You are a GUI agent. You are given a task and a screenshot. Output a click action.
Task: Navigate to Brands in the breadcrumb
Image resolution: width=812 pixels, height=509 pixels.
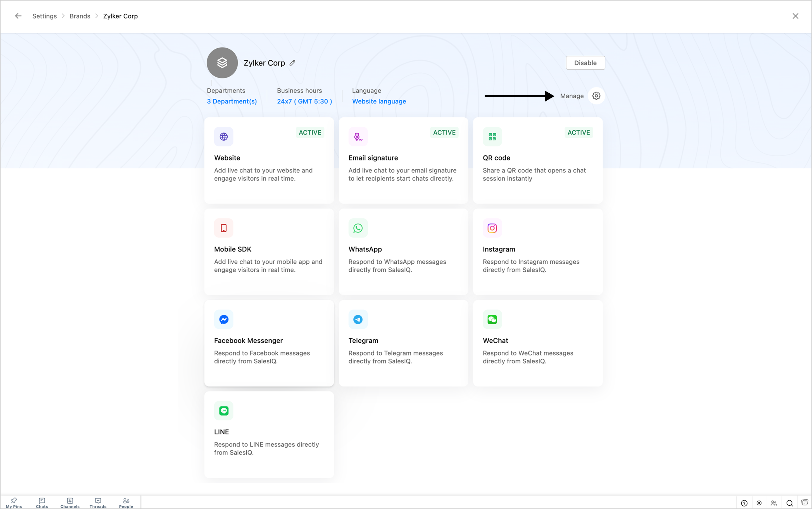80,16
